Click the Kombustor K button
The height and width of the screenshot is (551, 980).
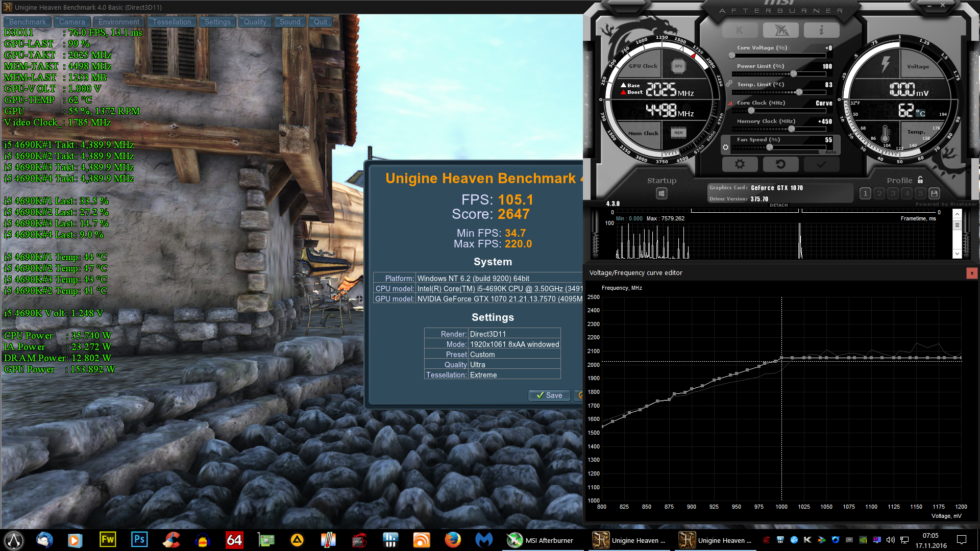[x=740, y=31]
